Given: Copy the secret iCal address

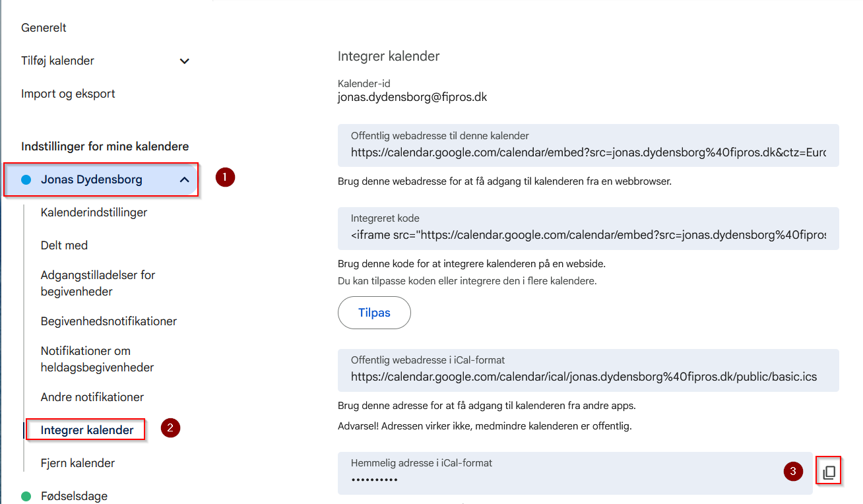Looking at the screenshot, I should [829, 472].
